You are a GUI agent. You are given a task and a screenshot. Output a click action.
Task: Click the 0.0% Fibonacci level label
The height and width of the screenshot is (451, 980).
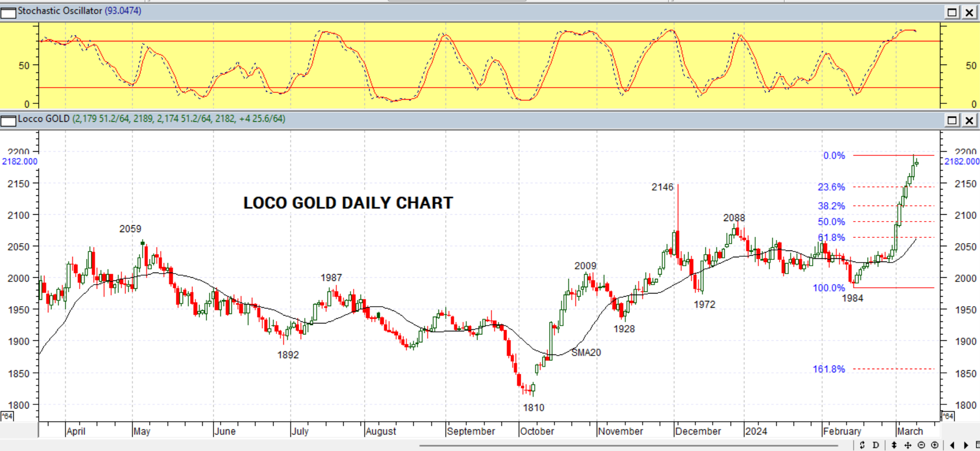pos(834,155)
